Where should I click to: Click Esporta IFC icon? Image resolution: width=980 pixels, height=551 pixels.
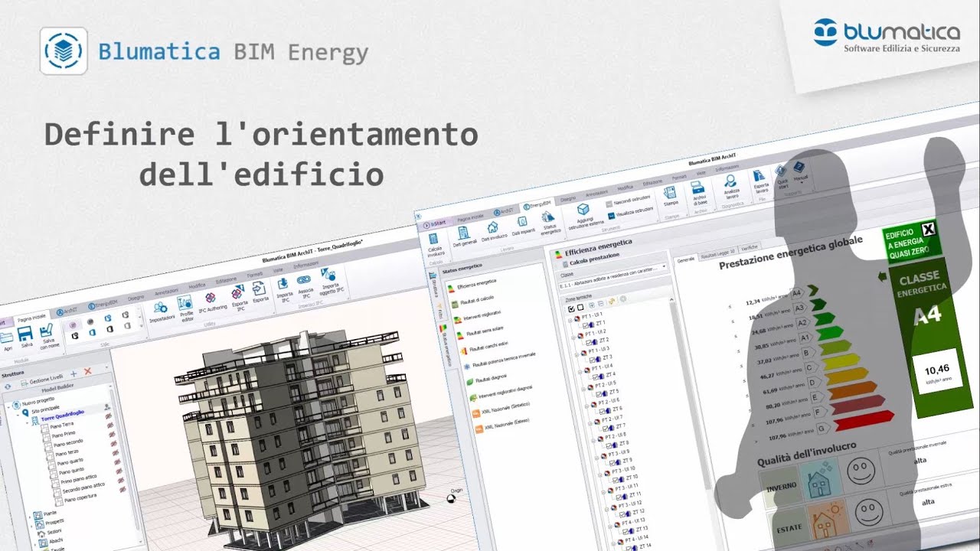pos(237,292)
